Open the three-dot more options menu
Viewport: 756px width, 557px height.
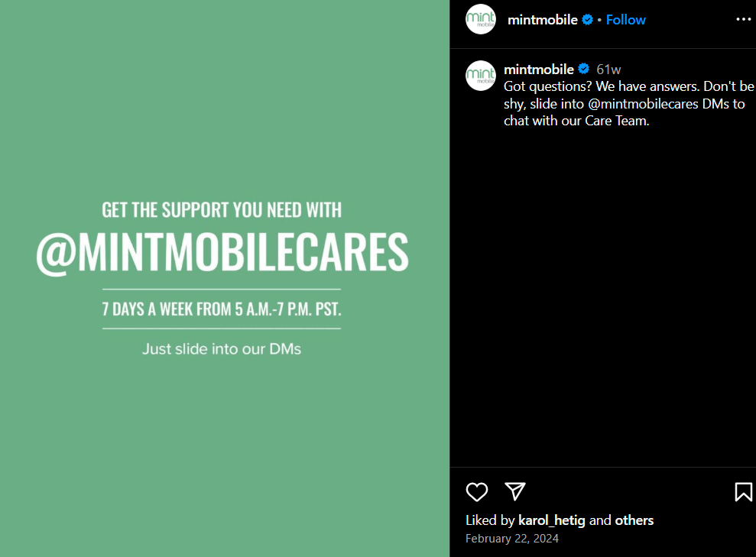click(x=744, y=19)
